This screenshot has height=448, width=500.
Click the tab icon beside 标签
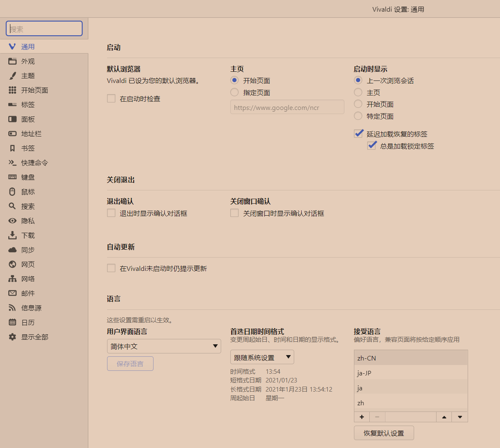12,105
